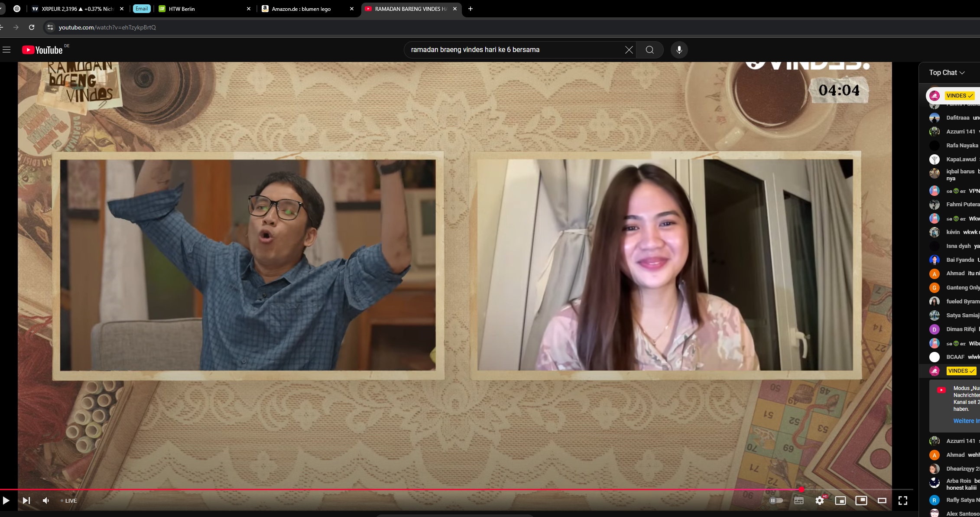Close the HTW Berlin tab
Screen dimensions: 980x517
(x=248, y=9)
